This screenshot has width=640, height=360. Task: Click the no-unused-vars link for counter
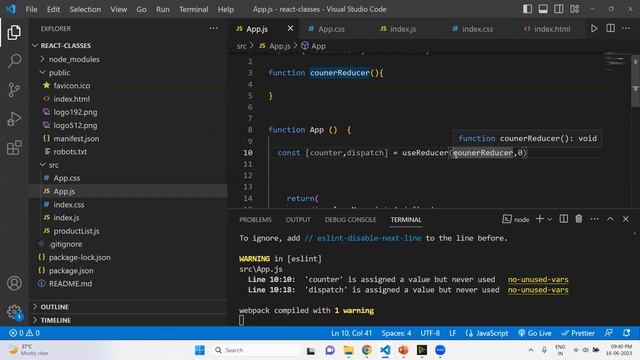point(538,280)
